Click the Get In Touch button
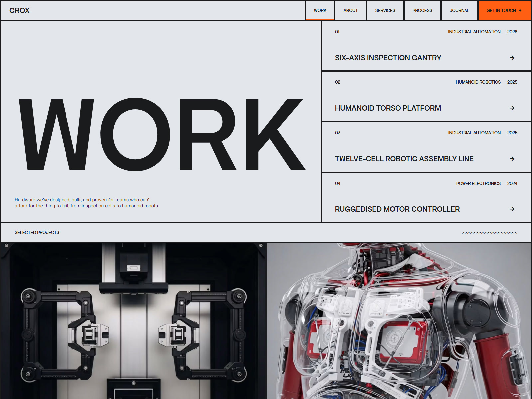This screenshot has width=532, height=399. [x=504, y=10]
